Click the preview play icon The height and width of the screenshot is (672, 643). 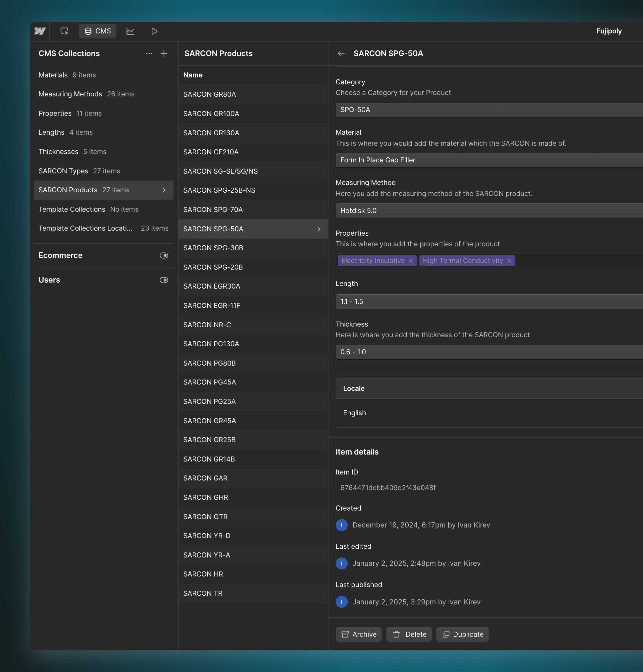(x=154, y=31)
